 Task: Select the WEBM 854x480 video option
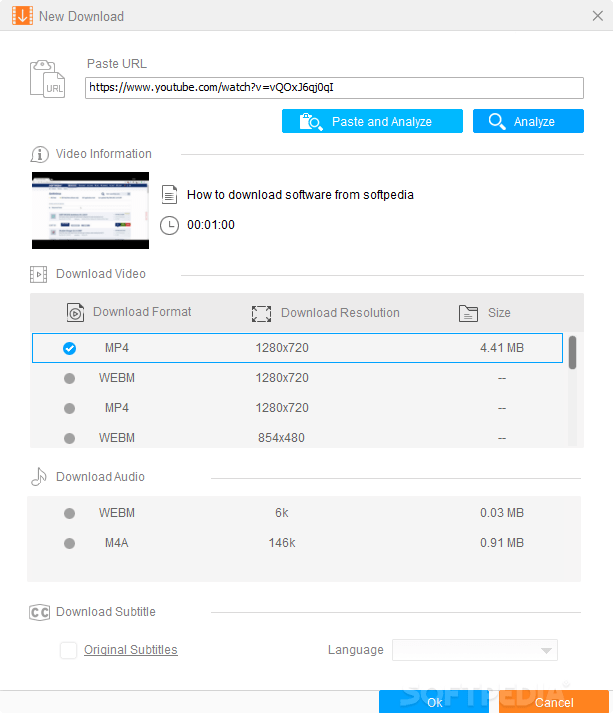pos(297,437)
